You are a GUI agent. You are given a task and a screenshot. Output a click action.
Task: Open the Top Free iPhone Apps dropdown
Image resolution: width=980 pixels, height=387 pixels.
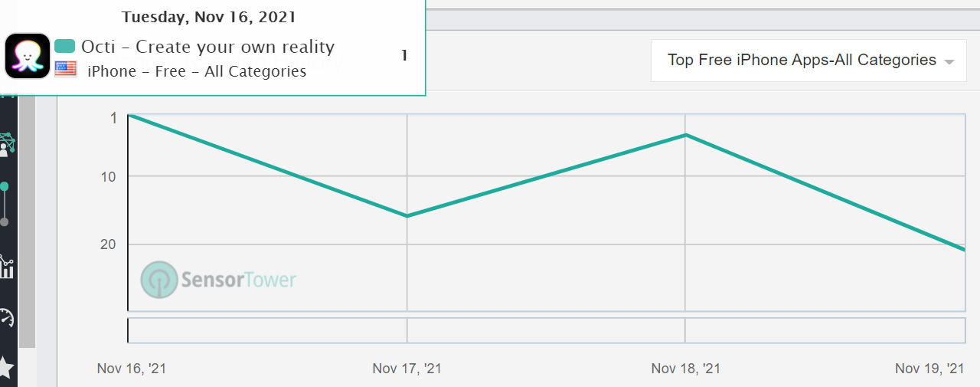802,60
